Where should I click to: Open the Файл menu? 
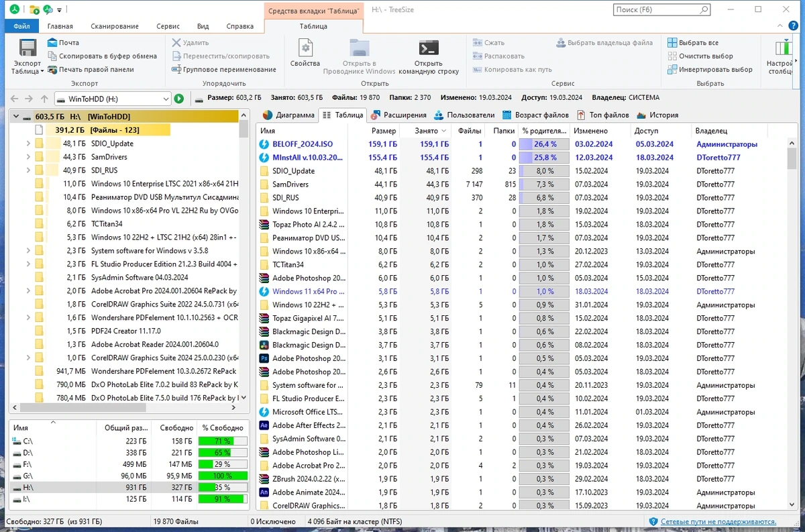(x=21, y=26)
